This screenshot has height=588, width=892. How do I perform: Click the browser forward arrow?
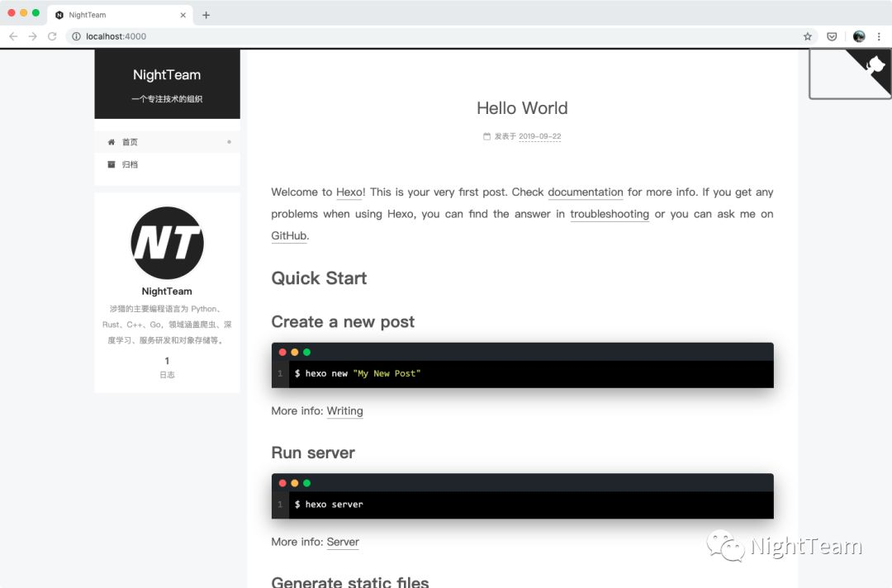pos(32,36)
